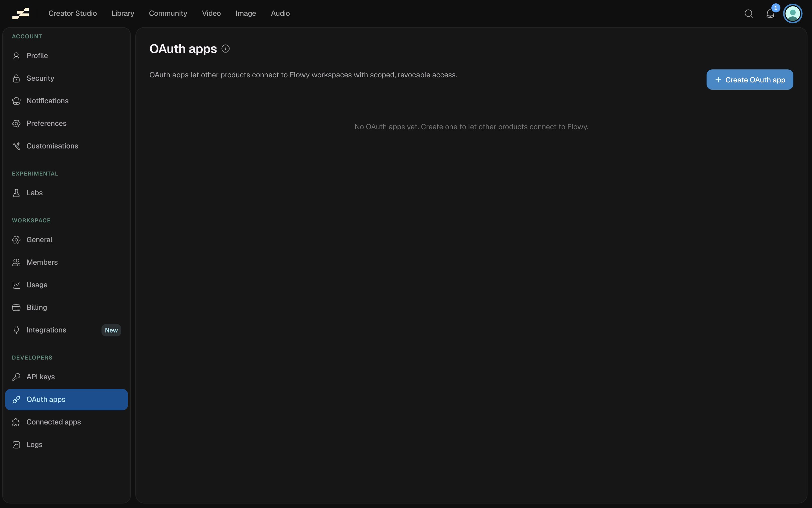Screen dimensions: 812x508
Task: Click the API keys key icon
Action: [16, 377]
